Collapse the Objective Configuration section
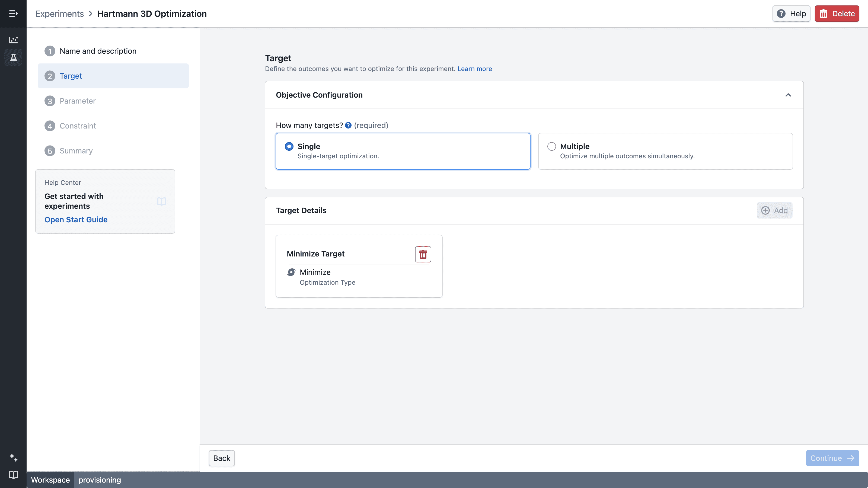The image size is (868, 488). (x=788, y=95)
